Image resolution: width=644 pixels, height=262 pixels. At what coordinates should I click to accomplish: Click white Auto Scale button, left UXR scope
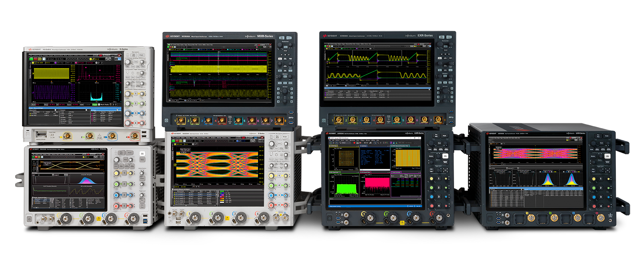pyautogui.click(x=446, y=156)
